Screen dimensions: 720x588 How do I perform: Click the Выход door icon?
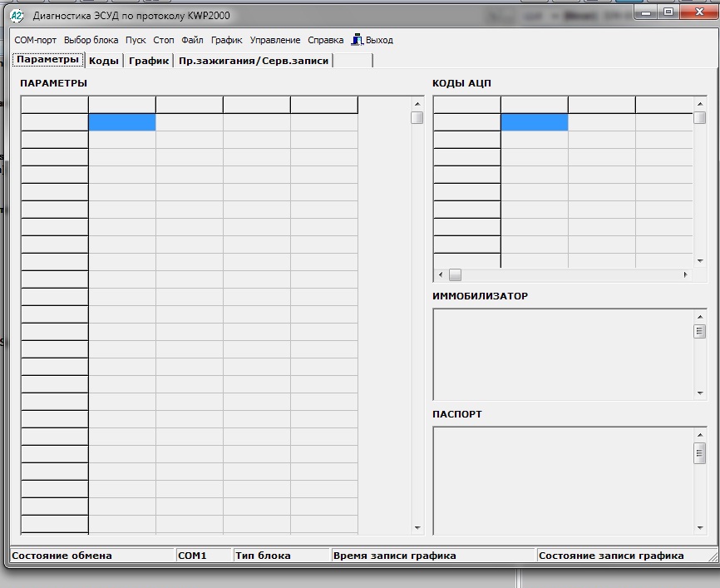[357, 40]
